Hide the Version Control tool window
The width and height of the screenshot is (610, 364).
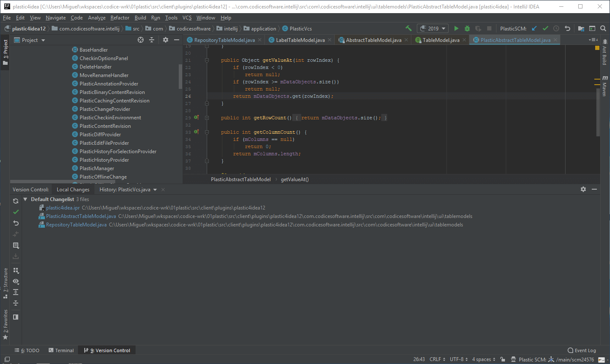click(594, 189)
